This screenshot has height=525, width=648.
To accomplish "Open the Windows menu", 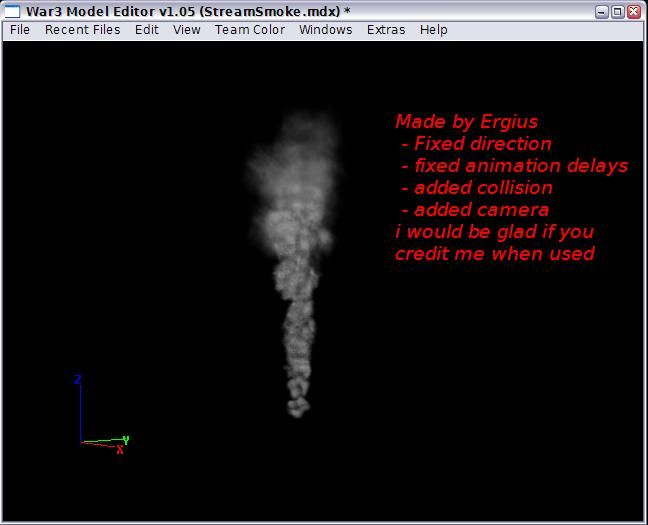I will coord(326,30).
